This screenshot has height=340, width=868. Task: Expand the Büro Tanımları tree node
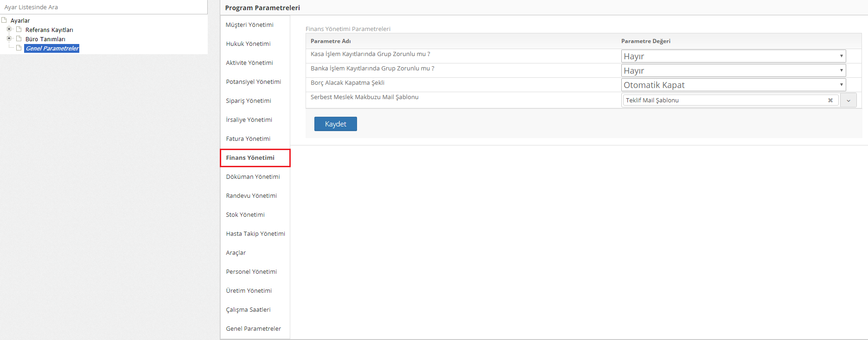click(9, 38)
